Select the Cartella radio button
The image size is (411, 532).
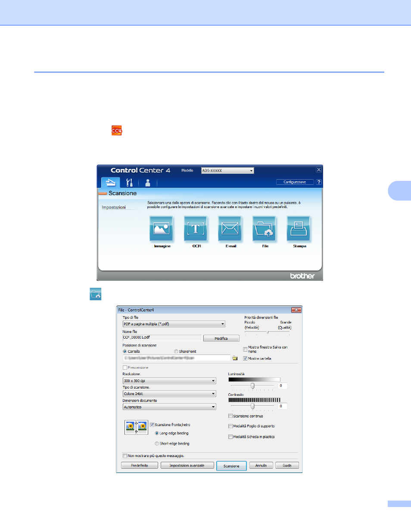(x=125, y=352)
